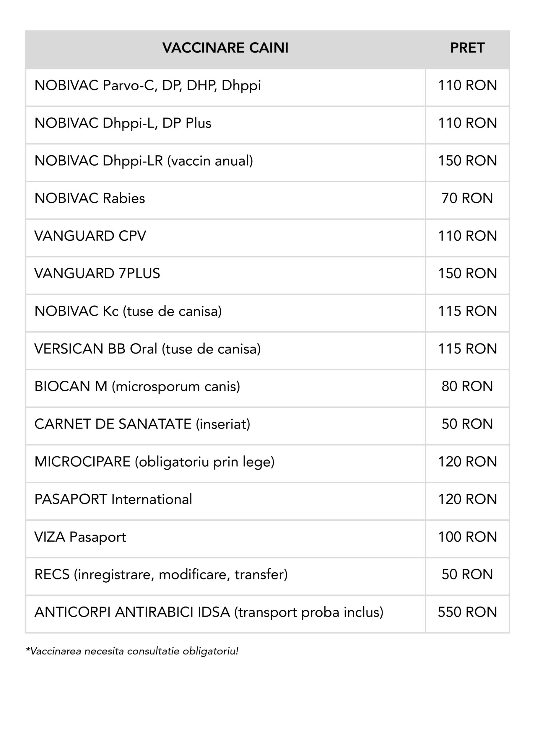Viewport: 535px width, 756px height.
Task: Click the 80 RON price cell
Action: click(467, 387)
